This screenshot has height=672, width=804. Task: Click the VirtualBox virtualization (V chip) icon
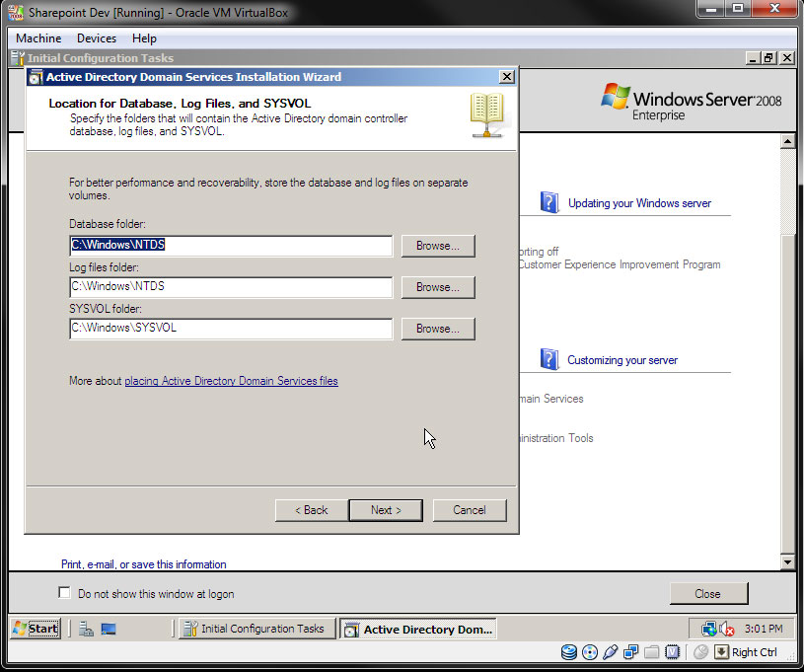672,652
